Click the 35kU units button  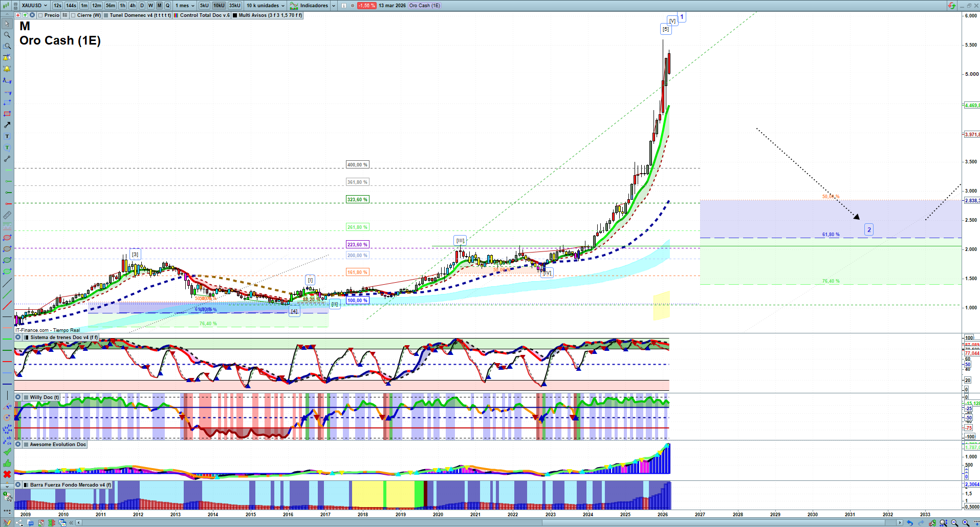[x=235, y=6]
